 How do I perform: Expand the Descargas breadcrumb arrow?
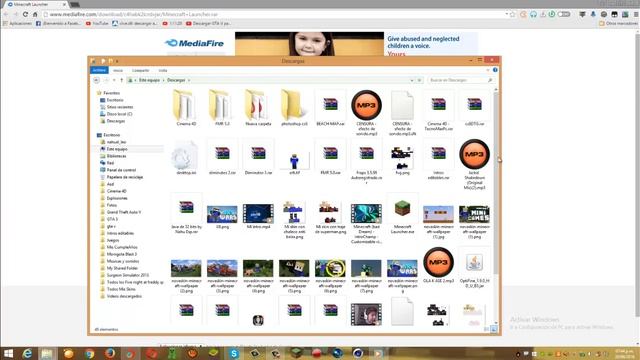[x=189, y=80]
